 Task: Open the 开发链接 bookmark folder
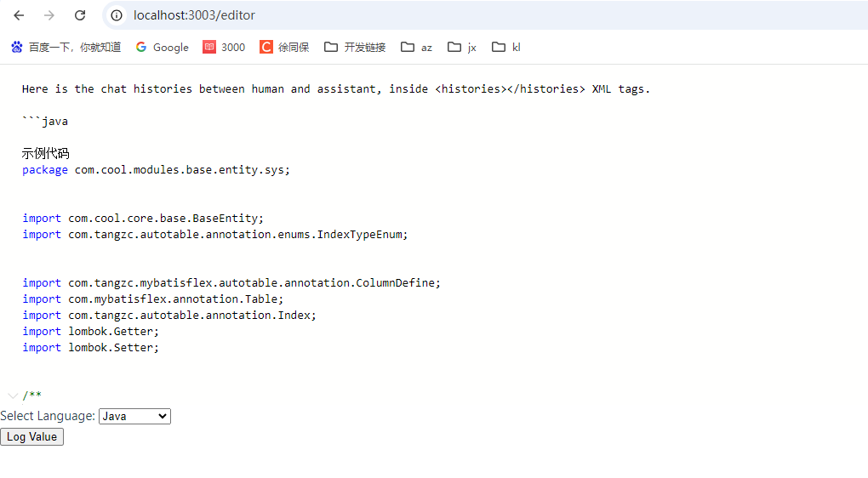[x=355, y=47]
